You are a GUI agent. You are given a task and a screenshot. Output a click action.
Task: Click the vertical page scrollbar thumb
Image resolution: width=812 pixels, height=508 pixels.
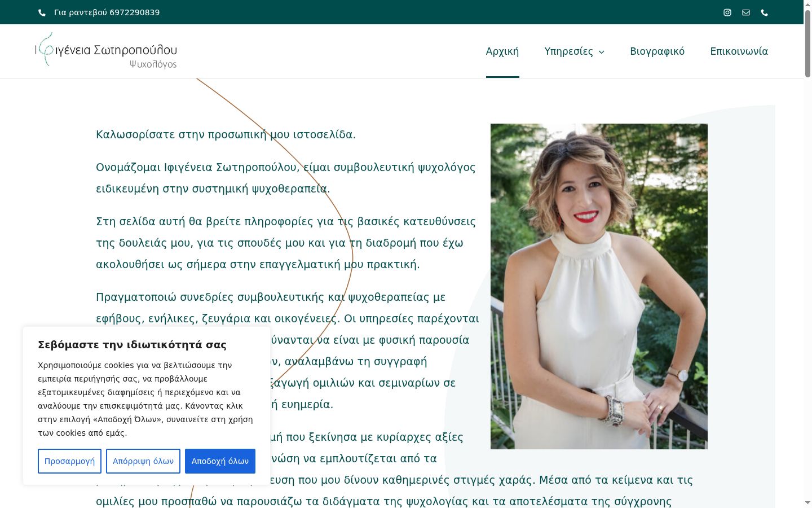coord(807,42)
